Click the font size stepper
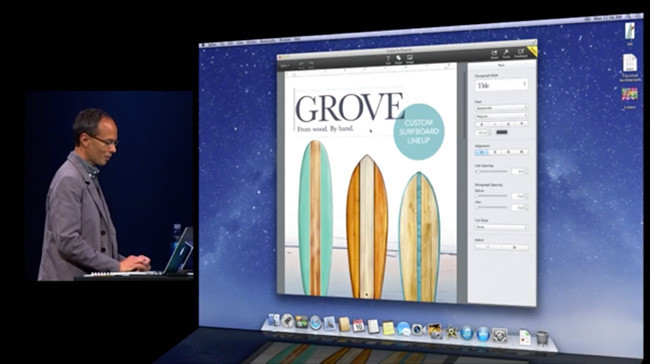This screenshot has height=364, width=650. coord(490,133)
